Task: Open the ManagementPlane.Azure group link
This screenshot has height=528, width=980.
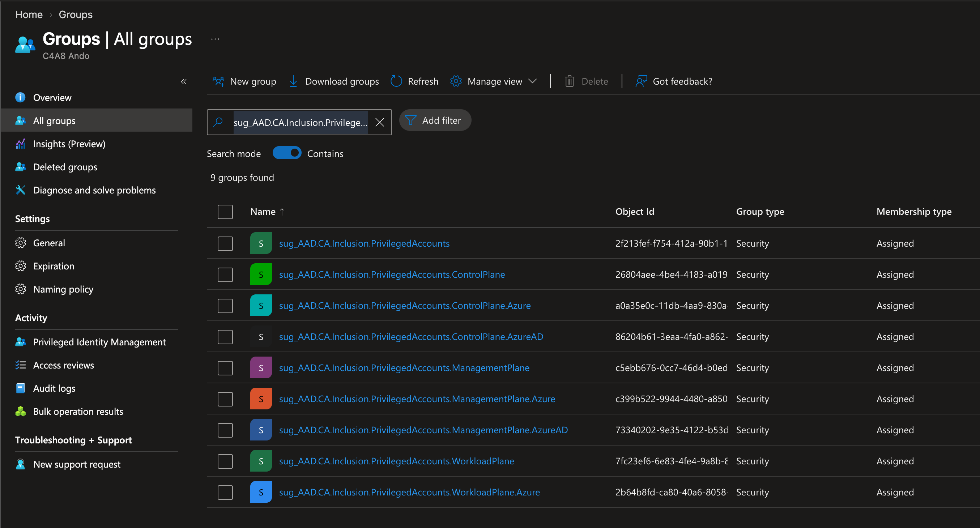Action: coord(417,399)
